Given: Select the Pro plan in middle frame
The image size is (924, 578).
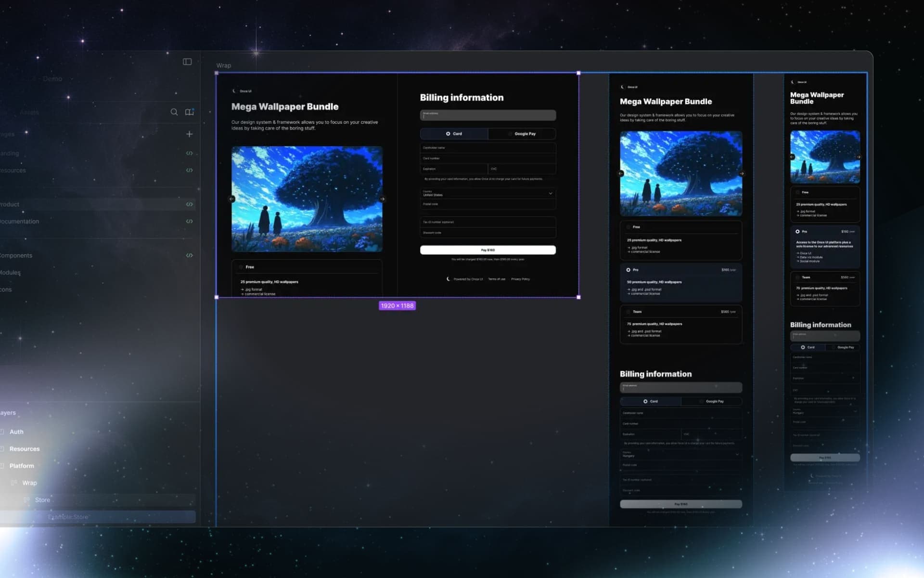Looking at the screenshot, I should pyautogui.click(x=681, y=283).
